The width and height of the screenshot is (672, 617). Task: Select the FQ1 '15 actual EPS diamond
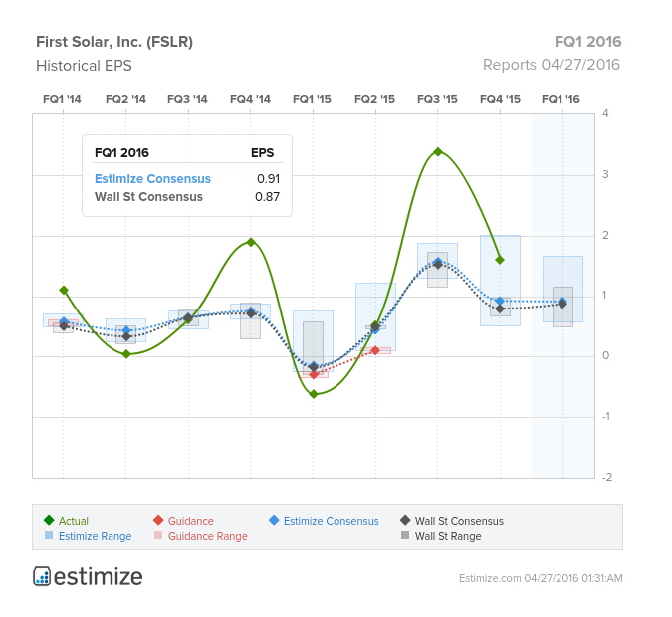[x=314, y=394]
